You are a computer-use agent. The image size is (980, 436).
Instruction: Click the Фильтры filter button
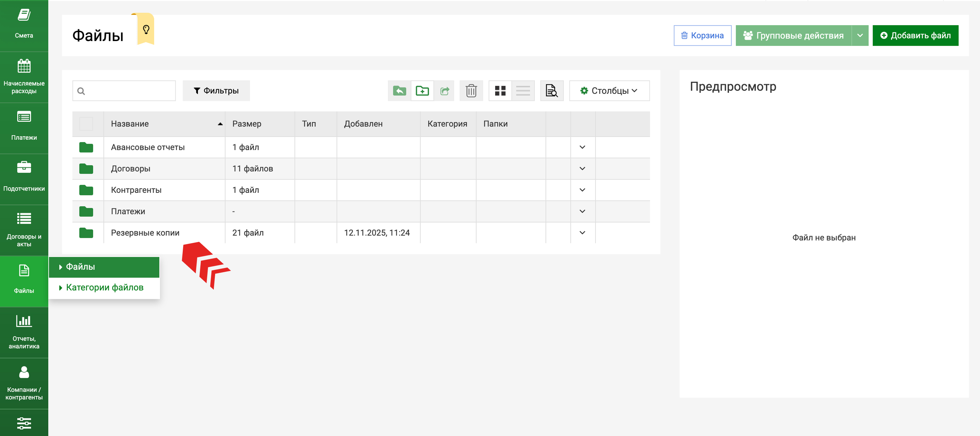(216, 91)
